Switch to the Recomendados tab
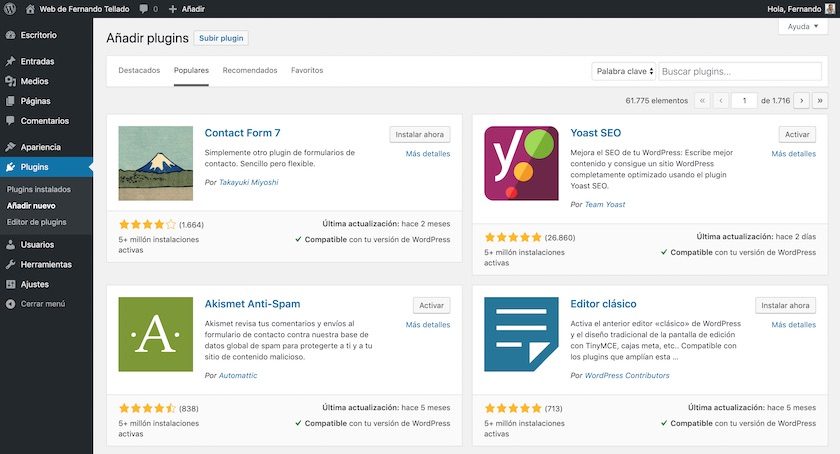The height and width of the screenshot is (454, 840). point(250,70)
